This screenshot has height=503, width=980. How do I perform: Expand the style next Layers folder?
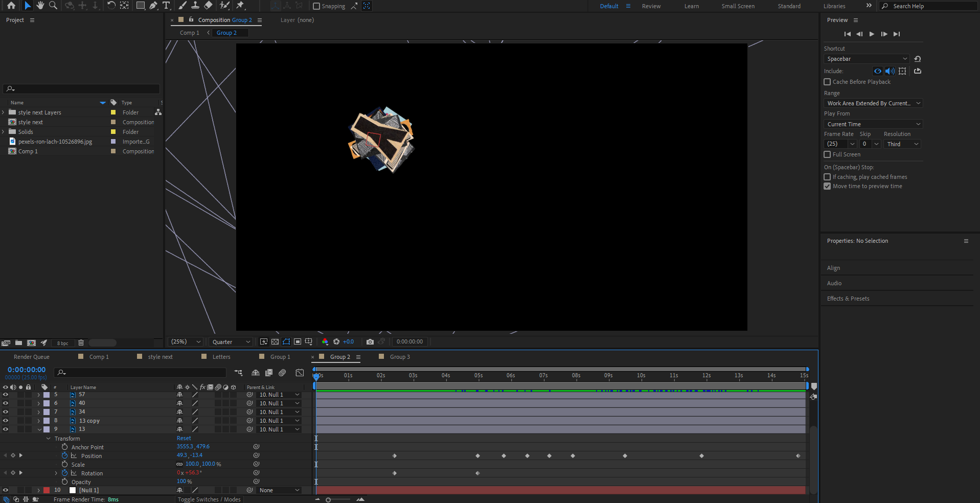(4, 112)
